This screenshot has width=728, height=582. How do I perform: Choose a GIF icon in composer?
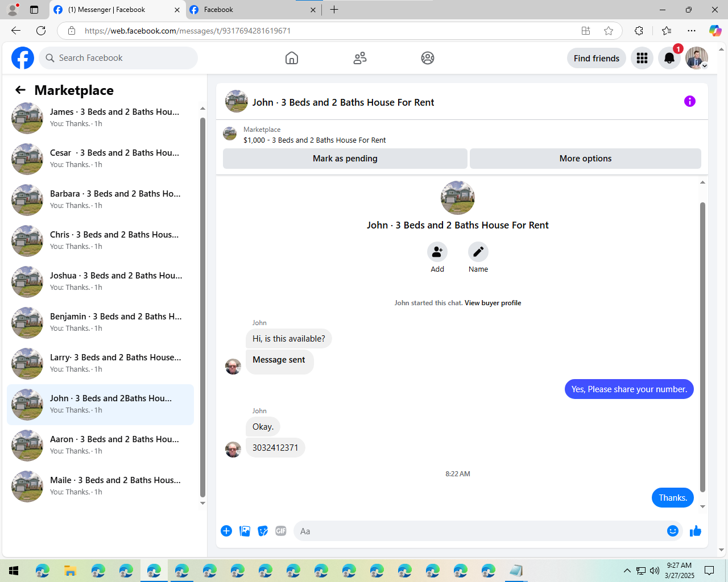[x=281, y=531]
